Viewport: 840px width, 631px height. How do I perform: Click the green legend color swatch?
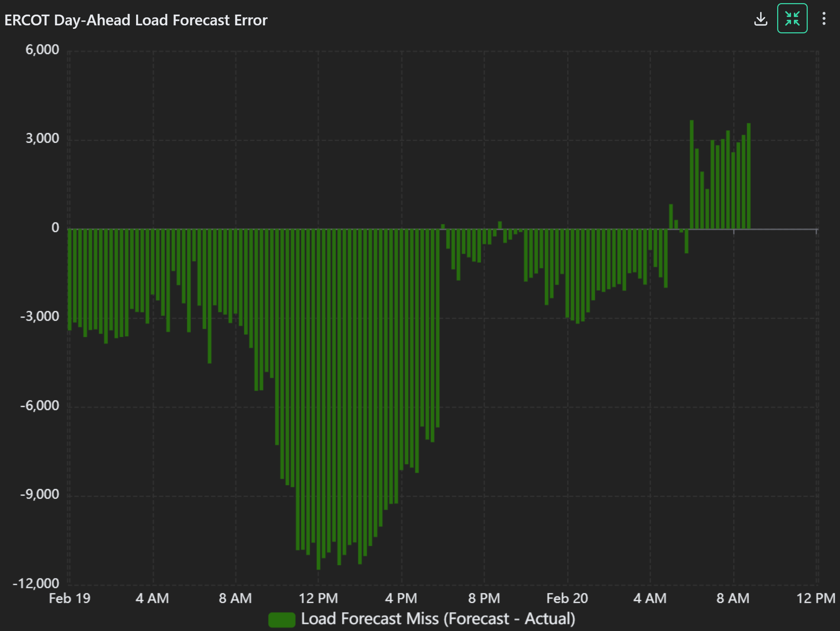282,620
